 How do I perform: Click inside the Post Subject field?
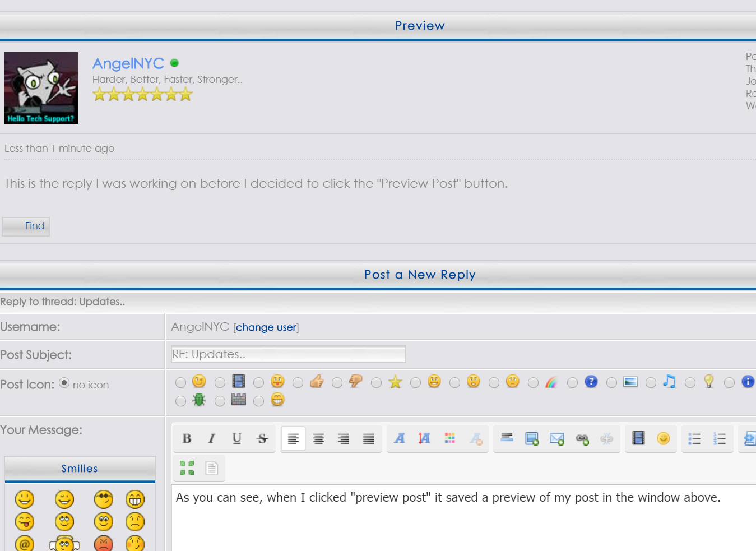[x=287, y=354]
